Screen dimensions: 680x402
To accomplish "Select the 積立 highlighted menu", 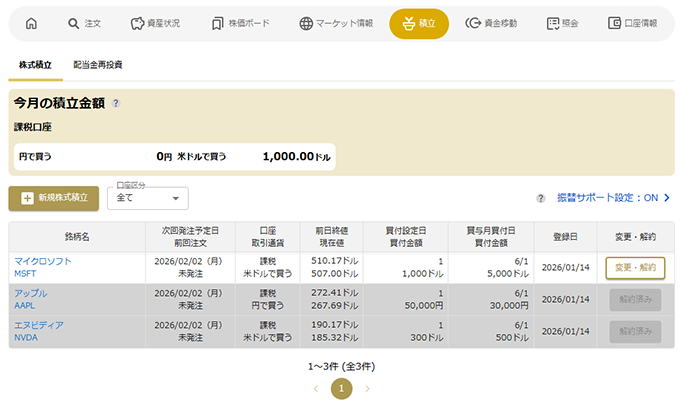I will coord(419,23).
